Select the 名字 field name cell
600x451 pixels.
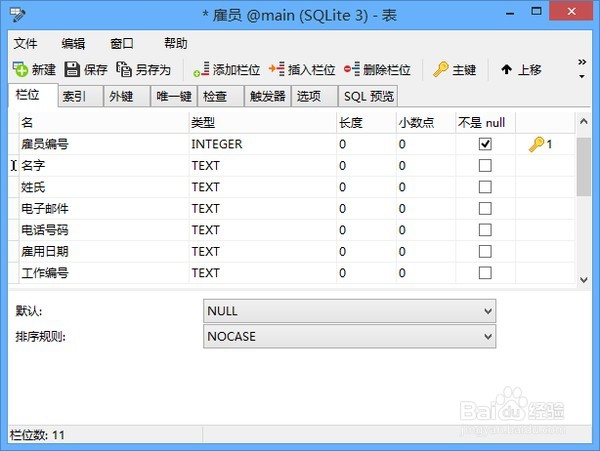(x=104, y=166)
